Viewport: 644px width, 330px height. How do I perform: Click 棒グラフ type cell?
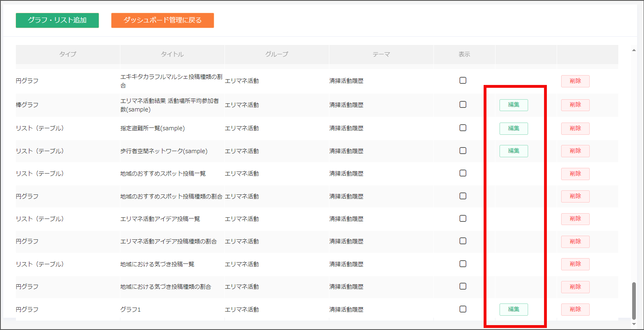[x=27, y=105]
